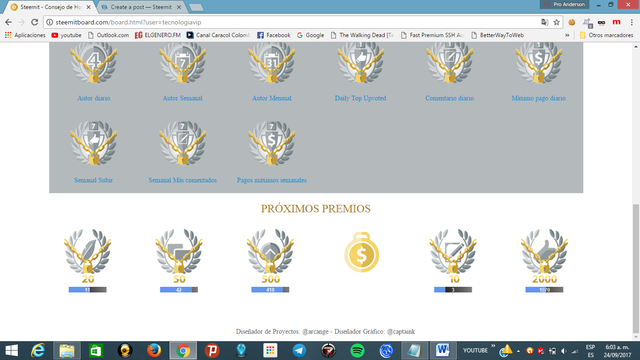
Task: Open Spotify from the taskbar
Action: tap(357, 350)
